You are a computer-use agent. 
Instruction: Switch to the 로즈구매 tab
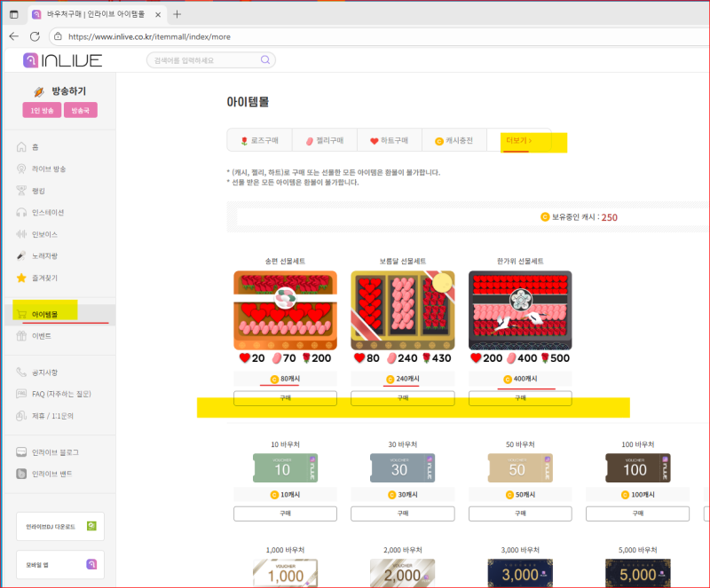coord(259,141)
